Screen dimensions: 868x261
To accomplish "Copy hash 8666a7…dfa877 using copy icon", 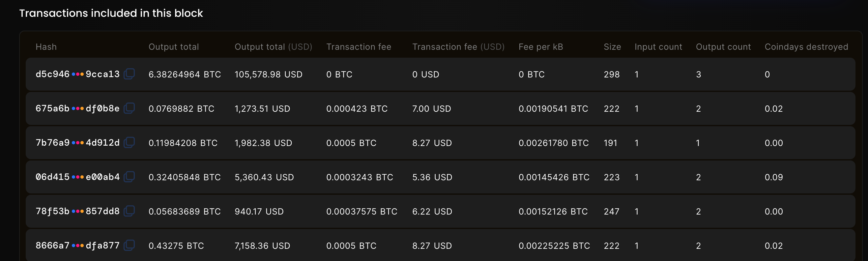I will click(x=130, y=246).
